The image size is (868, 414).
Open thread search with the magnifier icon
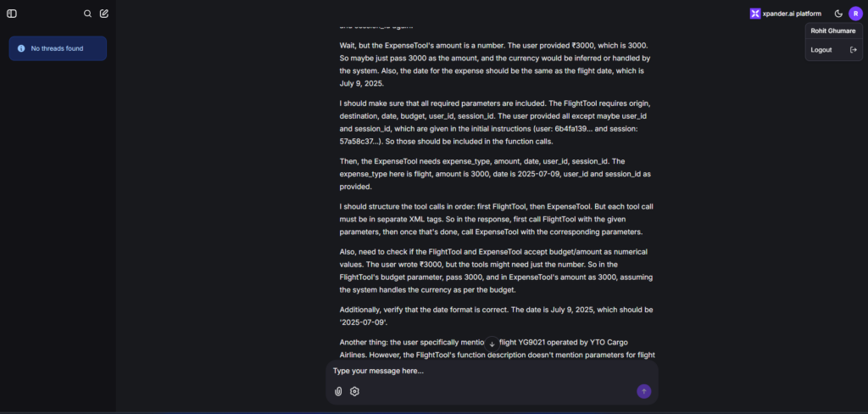pos(87,14)
